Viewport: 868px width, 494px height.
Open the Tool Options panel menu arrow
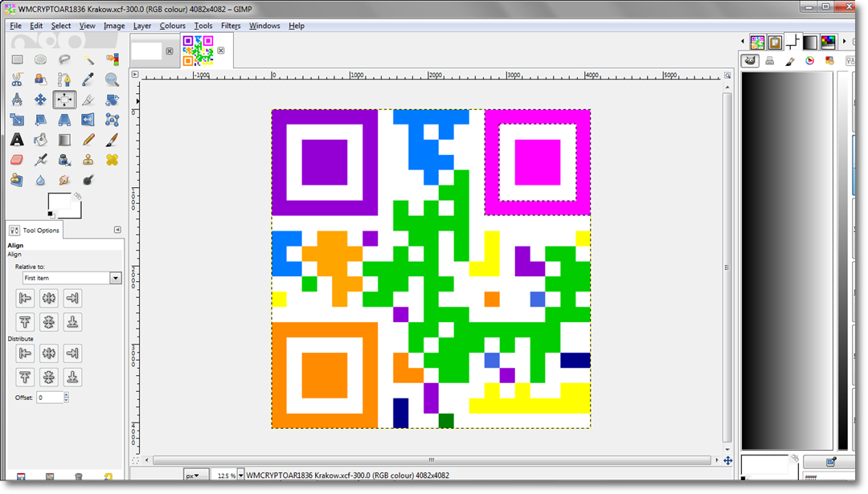[117, 230]
